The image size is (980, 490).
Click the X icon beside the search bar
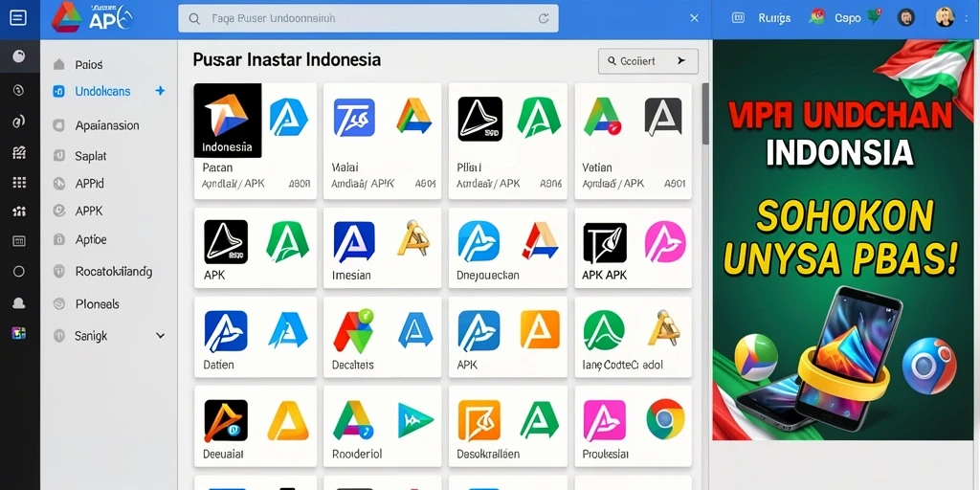[695, 18]
